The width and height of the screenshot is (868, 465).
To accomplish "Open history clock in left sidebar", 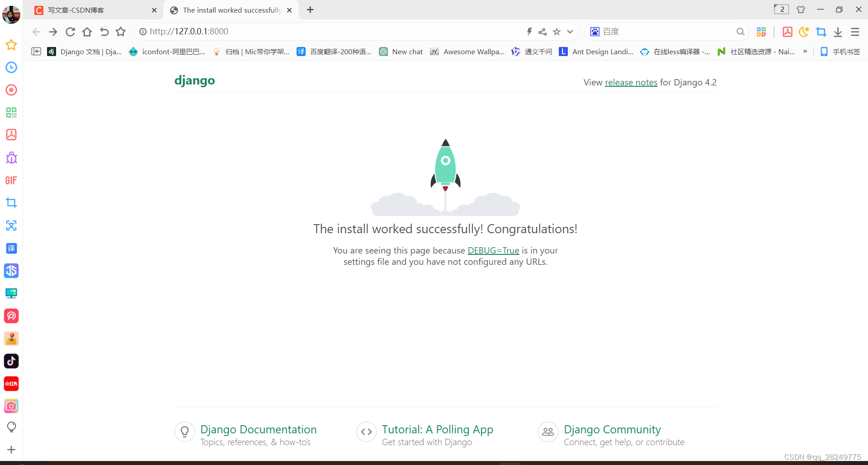I will click(11, 67).
